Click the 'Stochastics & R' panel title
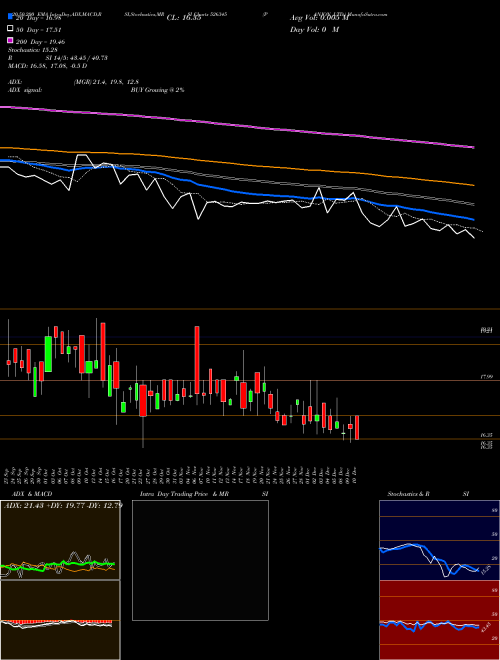 coord(408,494)
